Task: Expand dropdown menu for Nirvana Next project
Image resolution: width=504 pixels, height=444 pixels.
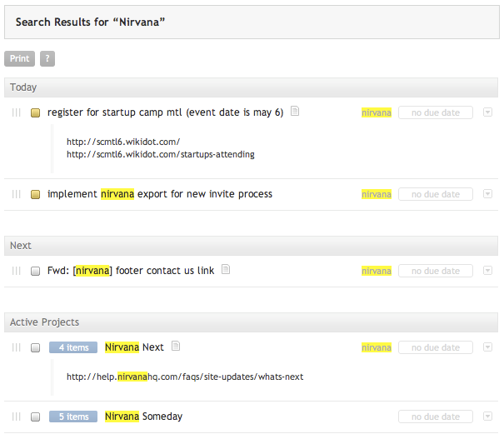Action: click(487, 347)
